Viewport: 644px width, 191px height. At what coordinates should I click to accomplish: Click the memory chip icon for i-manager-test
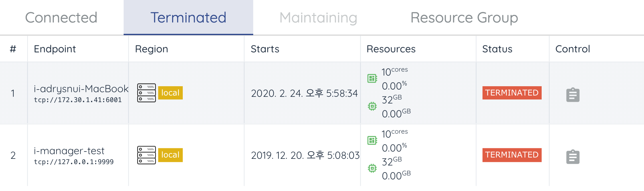(372, 168)
